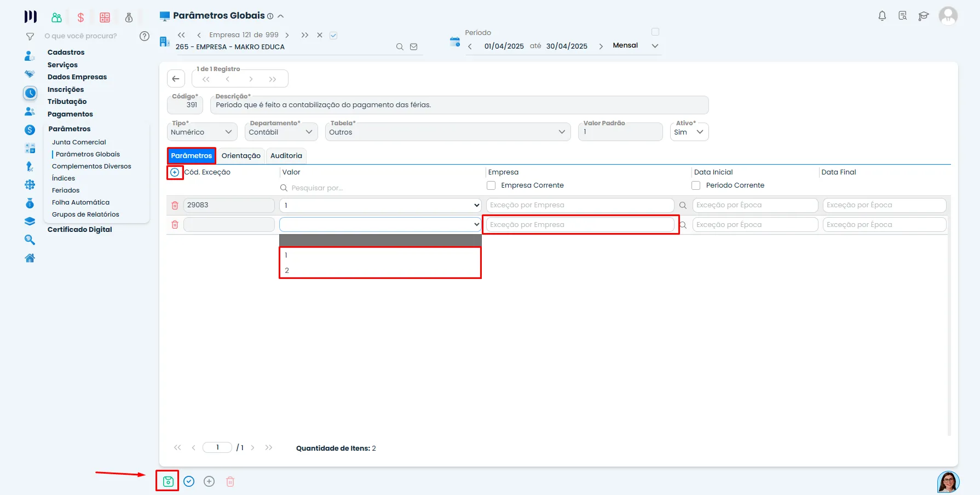
Task: Switch to the Orientação tab
Action: pyautogui.click(x=241, y=156)
